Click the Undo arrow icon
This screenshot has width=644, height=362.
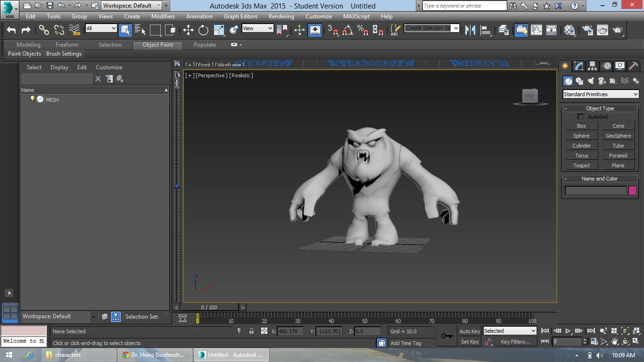pyautogui.click(x=11, y=30)
